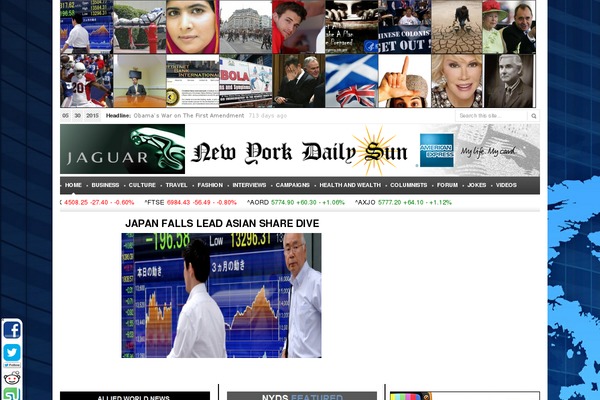Open the JOKES section
600x400 pixels.
pyautogui.click(x=477, y=185)
